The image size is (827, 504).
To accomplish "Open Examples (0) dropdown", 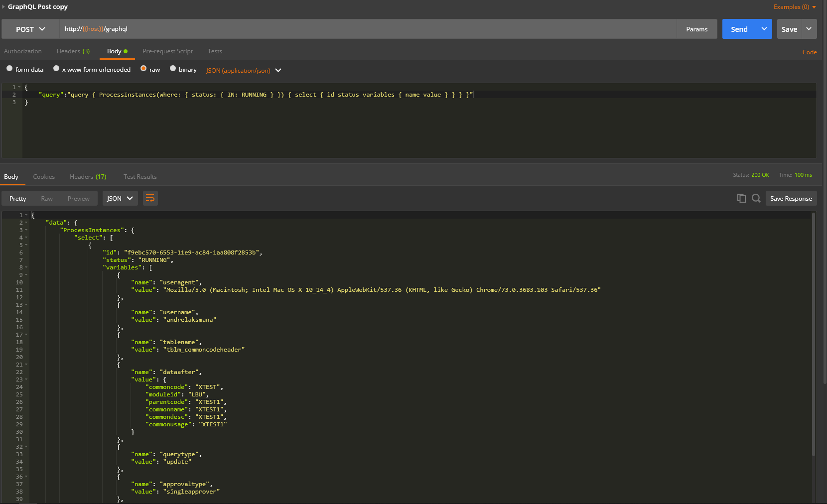I will coord(795,7).
